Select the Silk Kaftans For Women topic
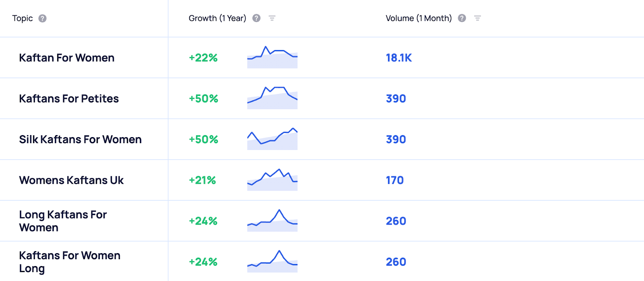 [80, 139]
